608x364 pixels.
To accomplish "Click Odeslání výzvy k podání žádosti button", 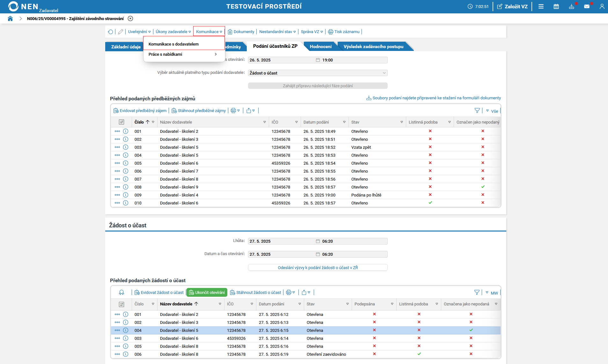I will coord(318,268).
